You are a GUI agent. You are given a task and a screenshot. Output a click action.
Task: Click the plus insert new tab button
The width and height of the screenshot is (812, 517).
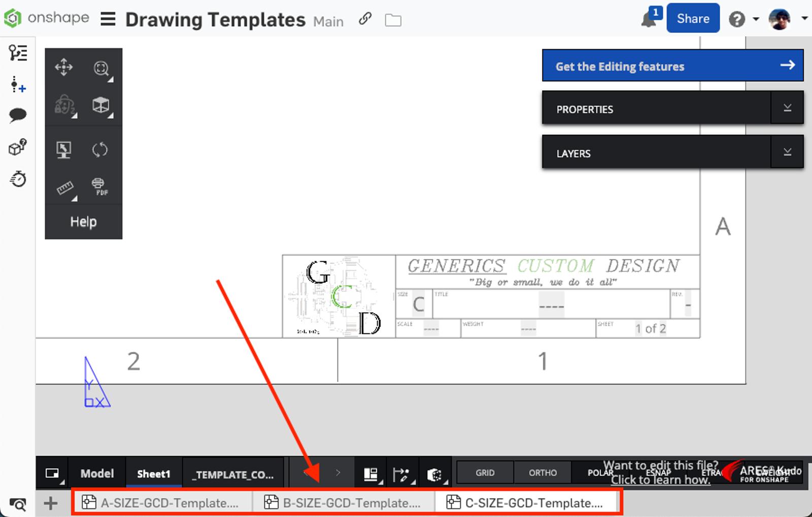click(x=50, y=503)
